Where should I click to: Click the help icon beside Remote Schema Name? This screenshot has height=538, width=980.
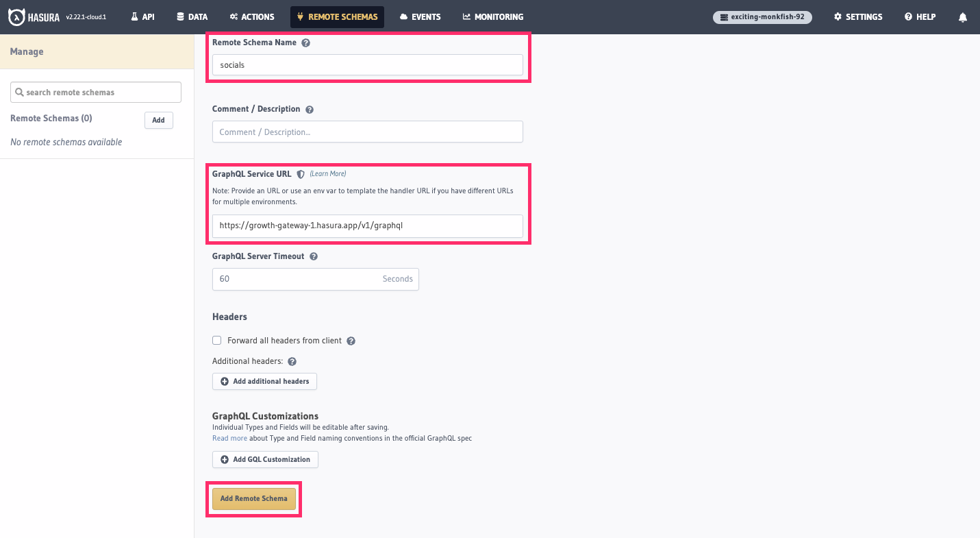pyautogui.click(x=305, y=42)
